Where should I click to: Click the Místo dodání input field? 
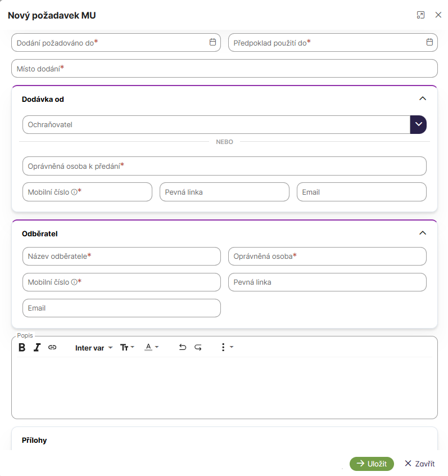coord(224,68)
